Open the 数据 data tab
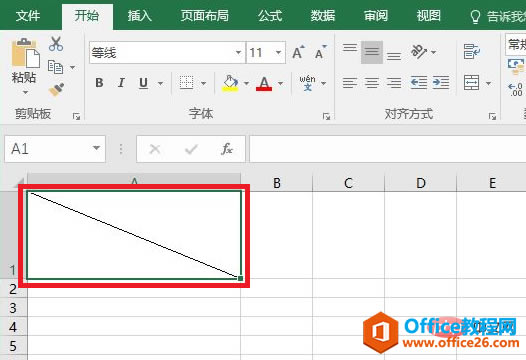 click(323, 16)
